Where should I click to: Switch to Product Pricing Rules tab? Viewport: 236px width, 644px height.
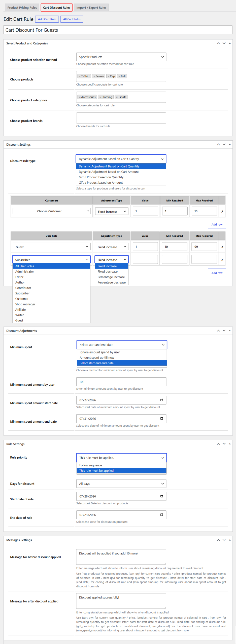tap(22, 8)
